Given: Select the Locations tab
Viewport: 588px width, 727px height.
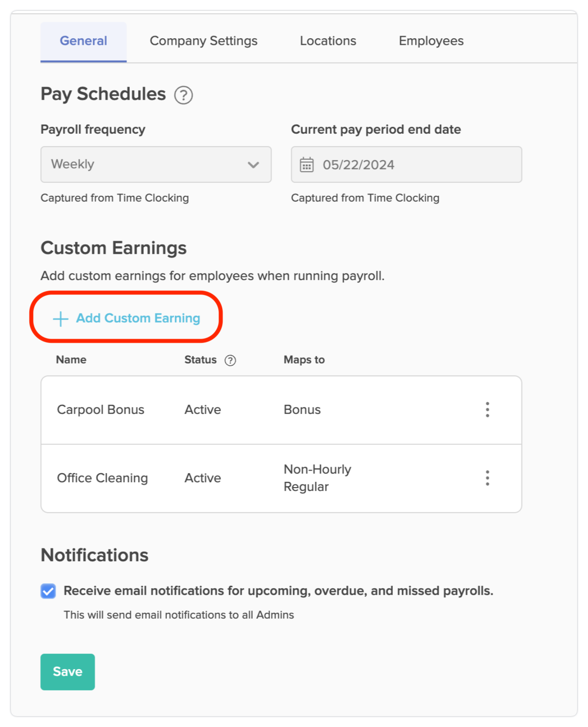Looking at the screenshot, I should coord(328,40).
